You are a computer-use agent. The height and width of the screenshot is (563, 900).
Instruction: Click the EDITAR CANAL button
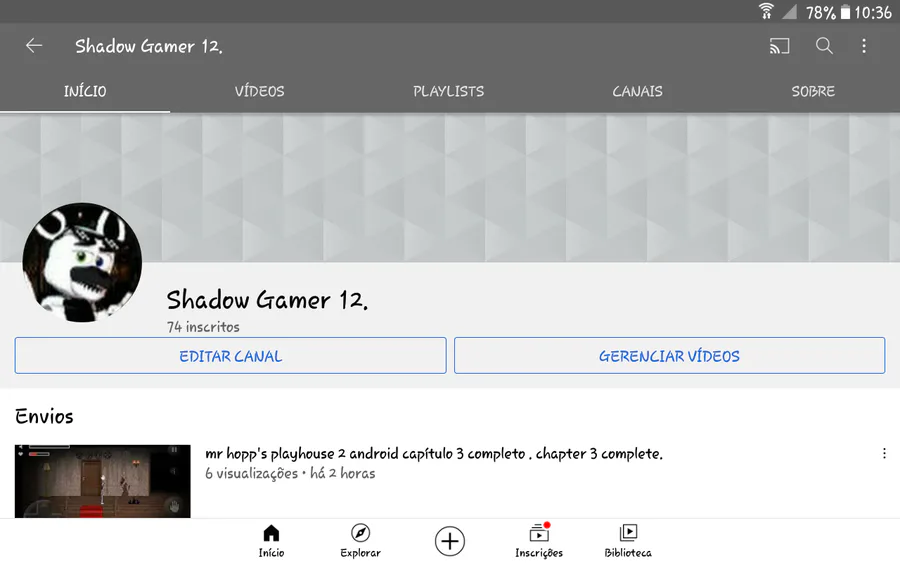coord(230,356)
